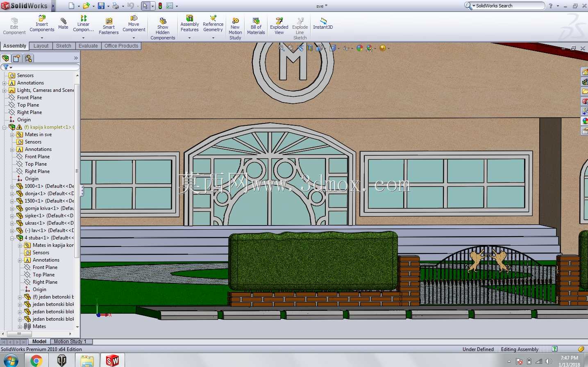Click Zoom to Fit in viewport toolbar
The width and height of the screenshot is (588, 367).
click(x=282, y=48)
